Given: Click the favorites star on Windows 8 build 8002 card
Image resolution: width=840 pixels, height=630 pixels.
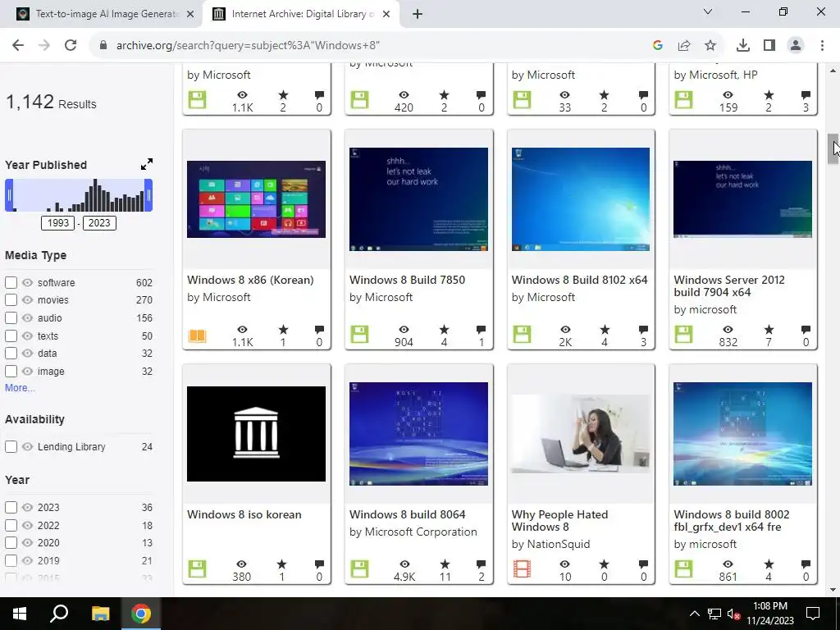Looking at the screenshot, I should point(769,564).
